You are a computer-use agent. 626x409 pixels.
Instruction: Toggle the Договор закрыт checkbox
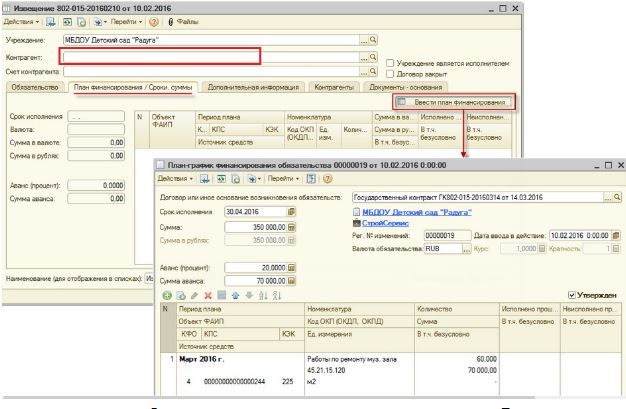[390, 73]
